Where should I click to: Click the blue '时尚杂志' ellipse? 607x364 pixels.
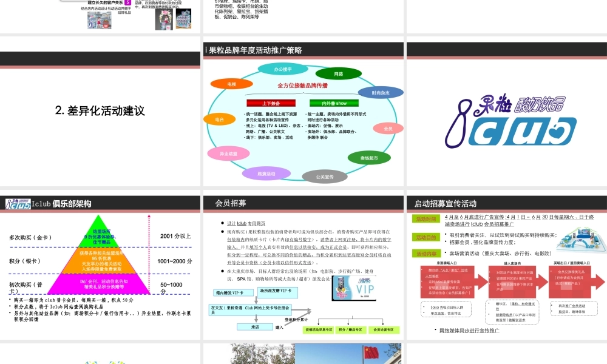[x=381, y=93]
